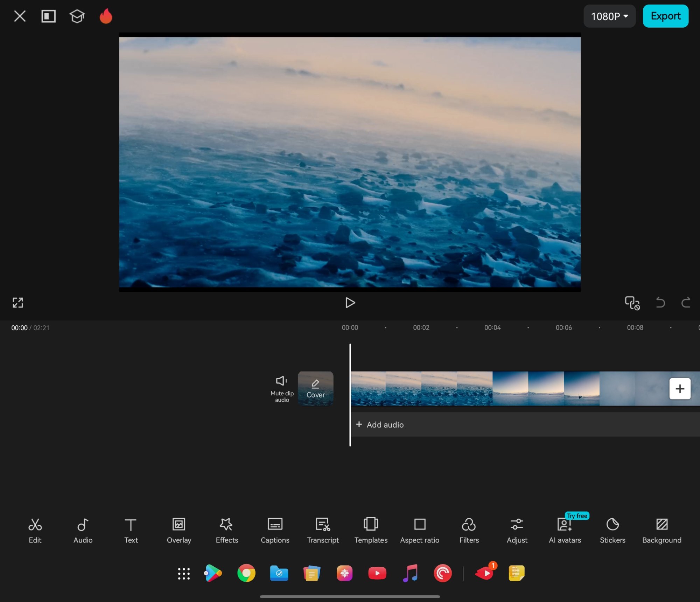Open the Adjust sliders tool
Viewport: 700px width, 602px height.
(517, 530)
